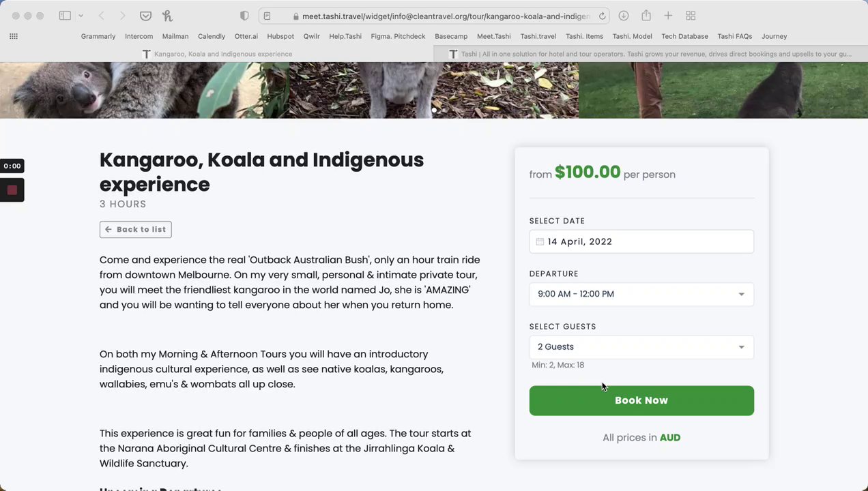Open the bookmarks grid icon
The image size is (868, 491).
coord(14,36)
